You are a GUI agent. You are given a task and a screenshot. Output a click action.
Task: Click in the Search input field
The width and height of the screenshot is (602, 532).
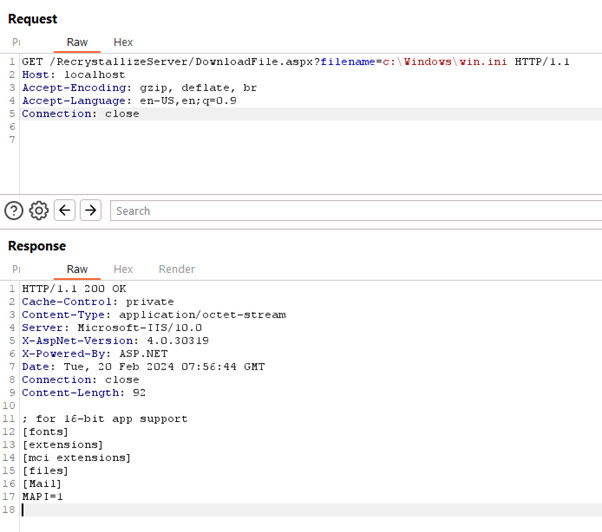pyautogui.click(x=350, y=211)
